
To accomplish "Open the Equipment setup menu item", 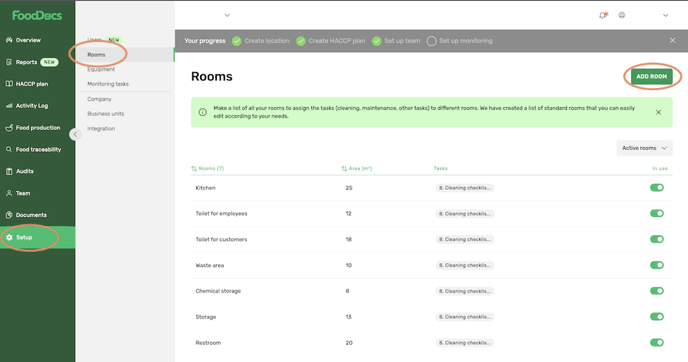I will (x=101, y=69).
